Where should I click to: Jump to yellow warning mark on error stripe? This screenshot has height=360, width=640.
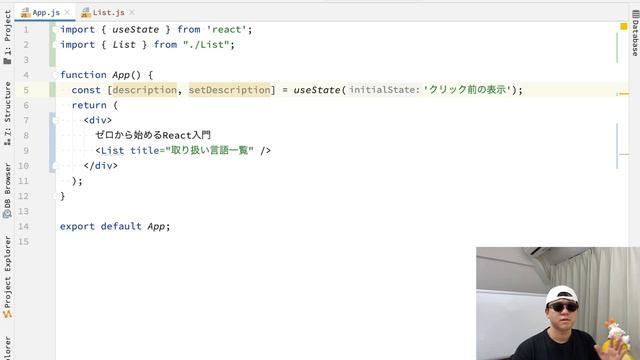(624, 94)
